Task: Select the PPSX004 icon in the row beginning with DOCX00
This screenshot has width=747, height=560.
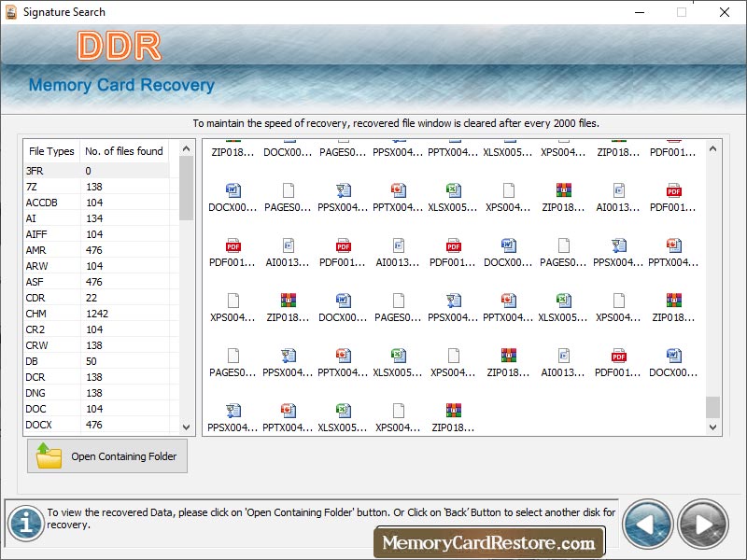Action: click(343, 190)
